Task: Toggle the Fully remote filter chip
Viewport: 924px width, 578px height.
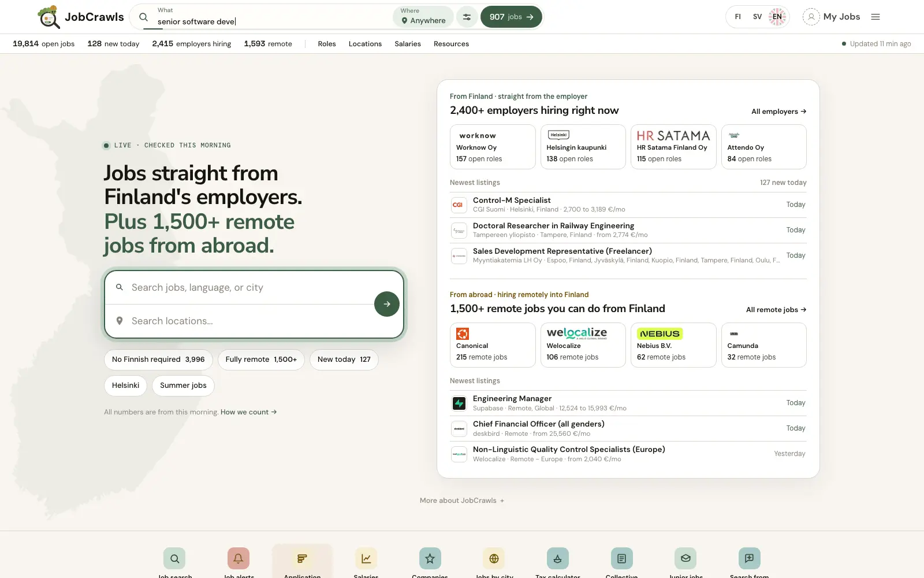Action: [x=261, y=360]
